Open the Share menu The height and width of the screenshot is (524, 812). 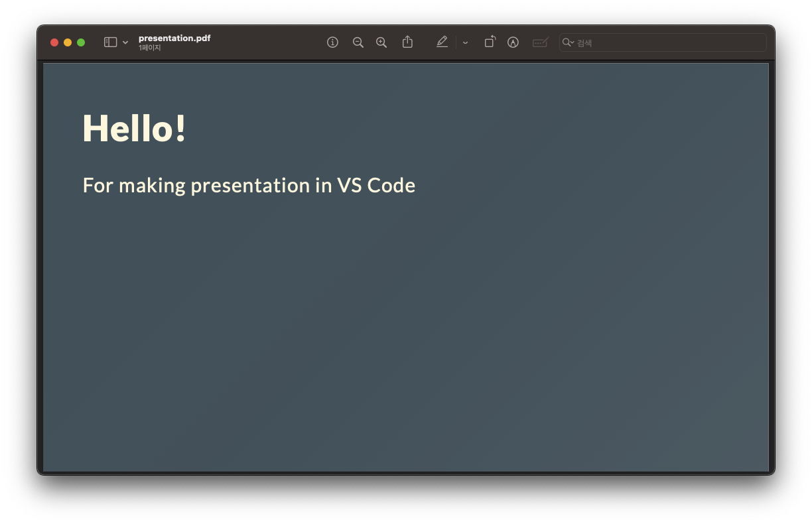(x=407, y=42)
